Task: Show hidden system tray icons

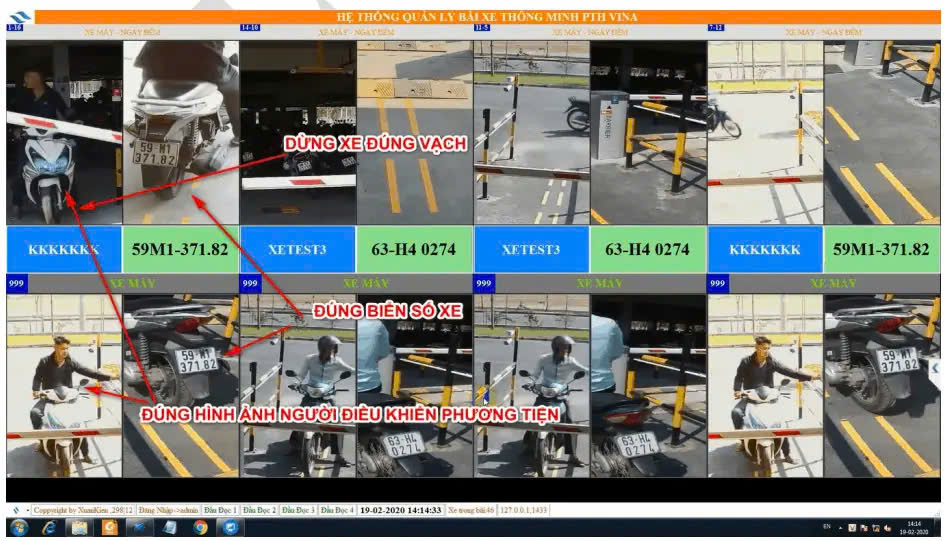Action: pyautogui.click(x=840, y=527)
